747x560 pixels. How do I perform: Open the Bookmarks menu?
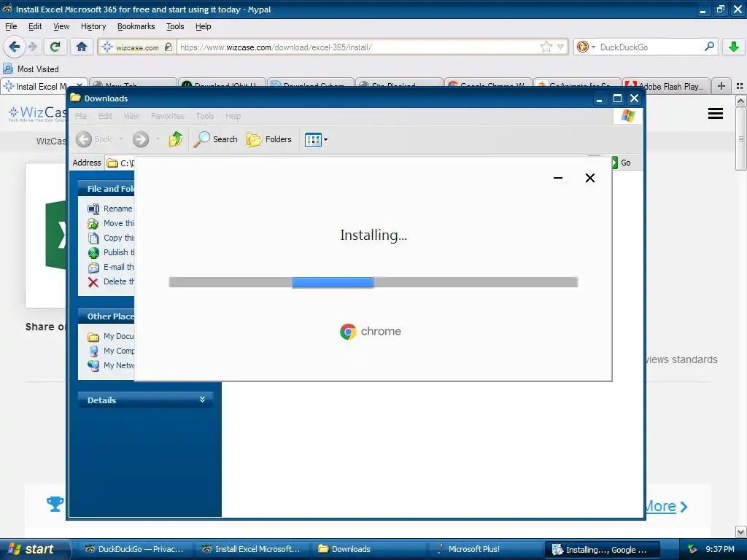pos(136,26)
